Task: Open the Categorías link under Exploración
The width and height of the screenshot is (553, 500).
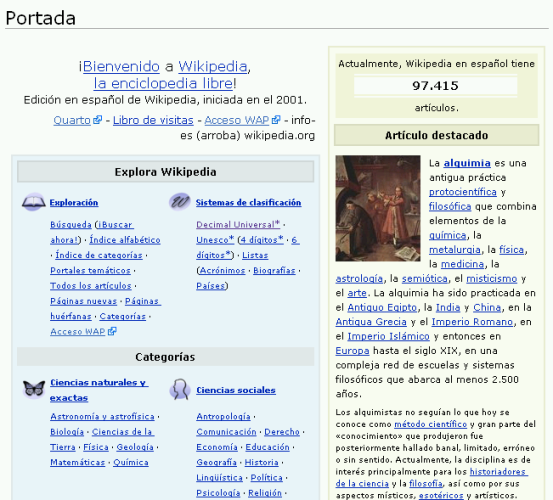Action: pos(122,316)
